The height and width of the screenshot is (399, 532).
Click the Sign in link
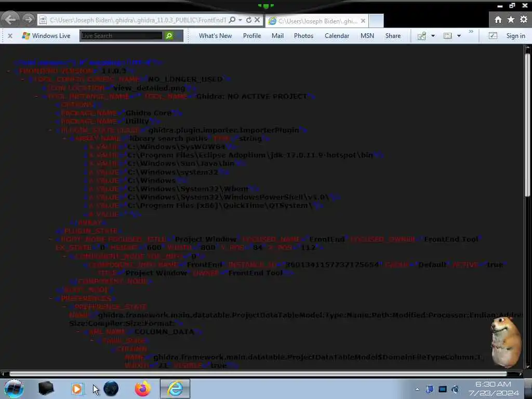(x=515, y=36)
